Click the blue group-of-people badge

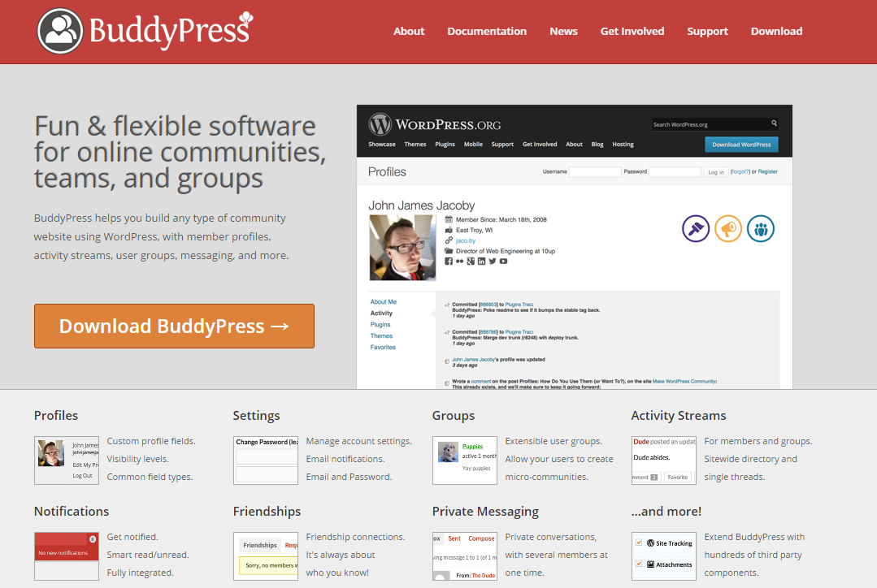click(761, 228)
